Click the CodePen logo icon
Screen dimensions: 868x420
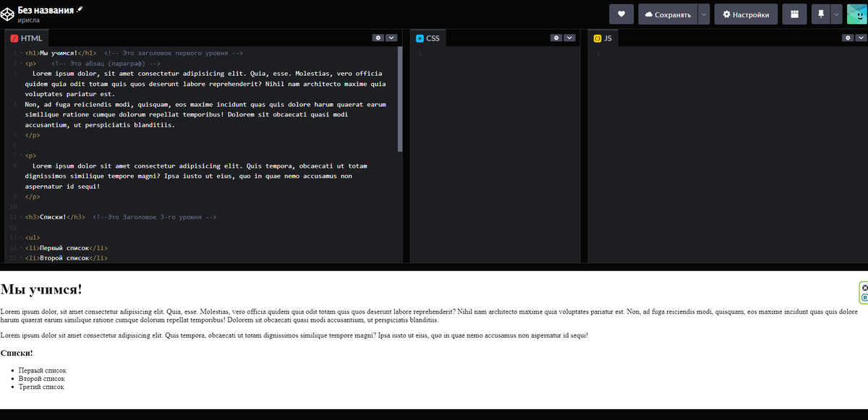point(8,14)
